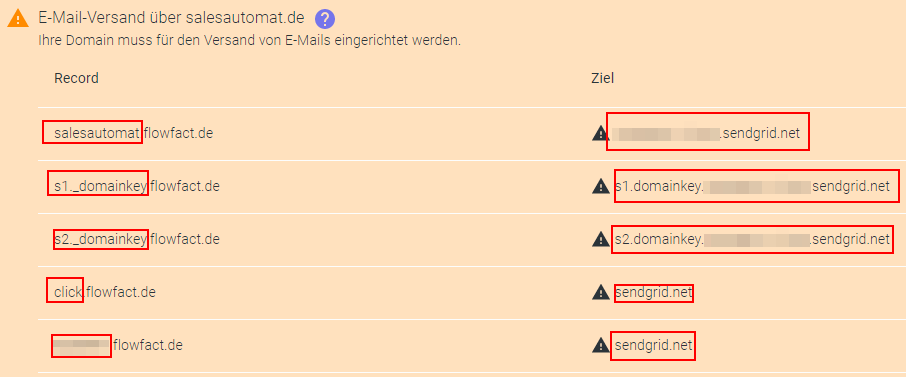Click warning icon beside s1.domainkey target
This screenshot has width=906, height=377.
[601, 186]
